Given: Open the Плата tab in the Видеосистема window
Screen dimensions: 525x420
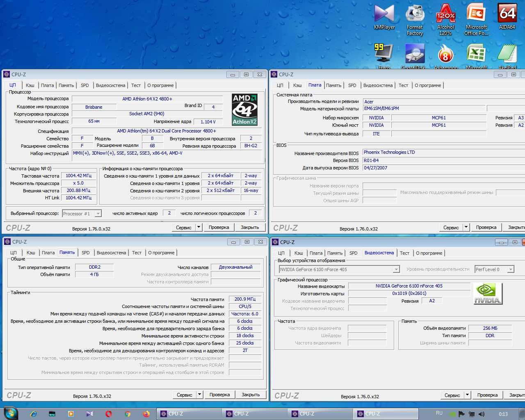Looking at the screenshot, I should (x=316, y=253).
